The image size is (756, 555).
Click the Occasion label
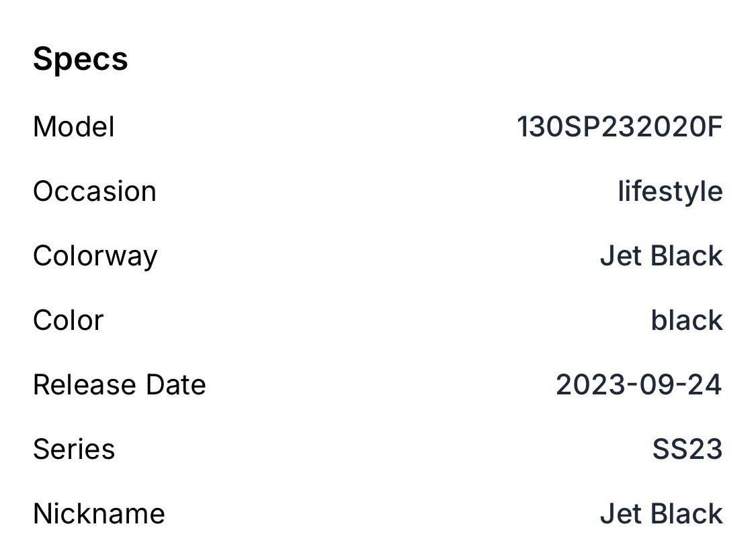point(95,191)
